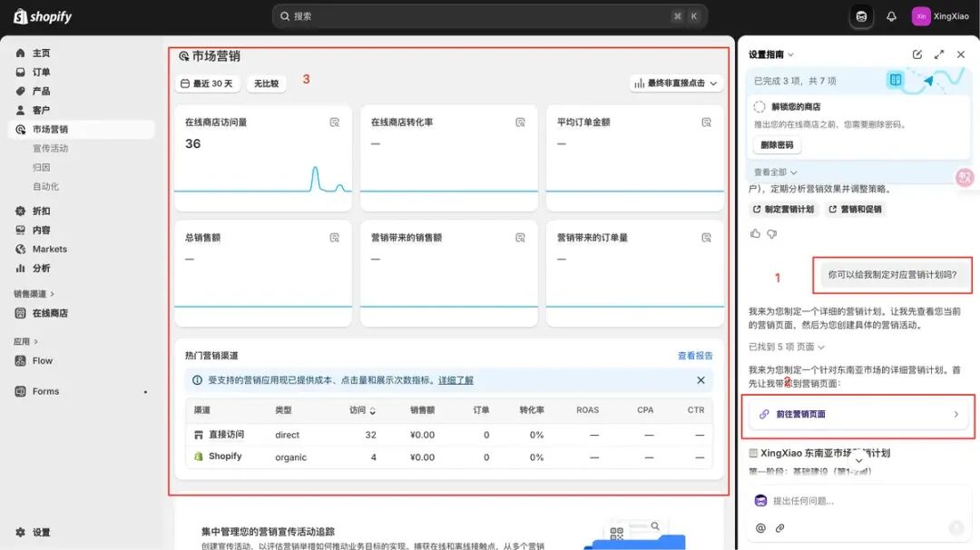Open report icon on 平均订单金额 card

706,123
